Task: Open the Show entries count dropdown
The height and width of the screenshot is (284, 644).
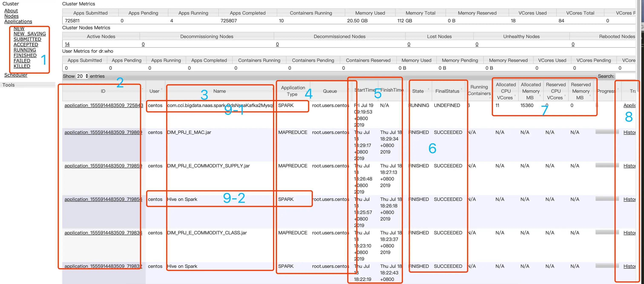Action: pyautogui.click(x=82, y=76)
